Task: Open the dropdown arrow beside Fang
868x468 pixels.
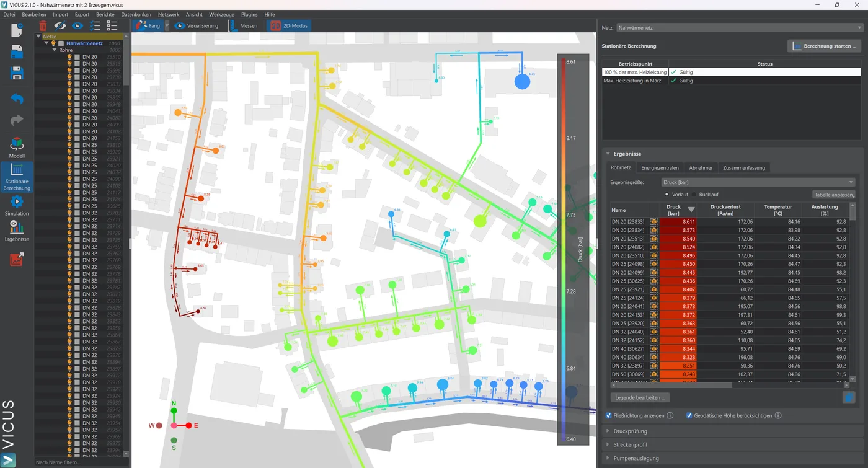Action: click(167, 26)
